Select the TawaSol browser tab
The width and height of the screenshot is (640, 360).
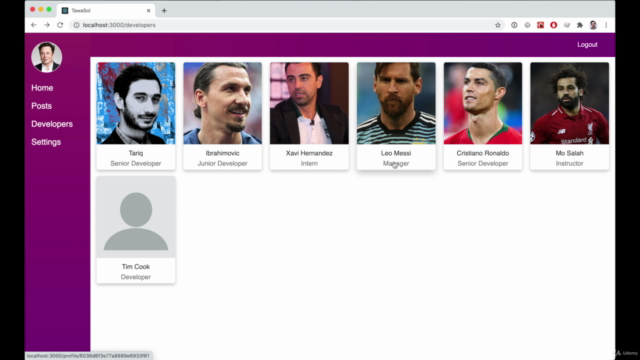click(x=106, y=11)
